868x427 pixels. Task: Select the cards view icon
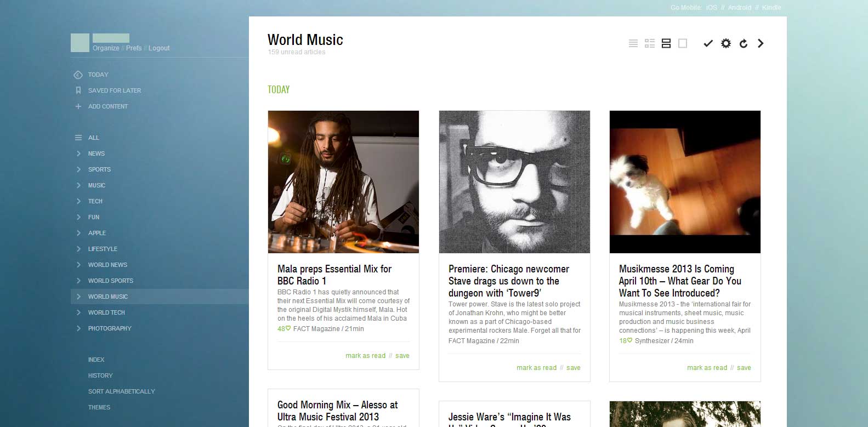tap(666, 43)
